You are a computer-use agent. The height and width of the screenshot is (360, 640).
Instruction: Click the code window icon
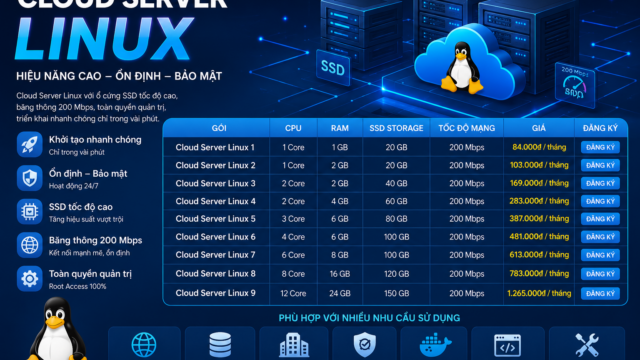pos(507,345)
